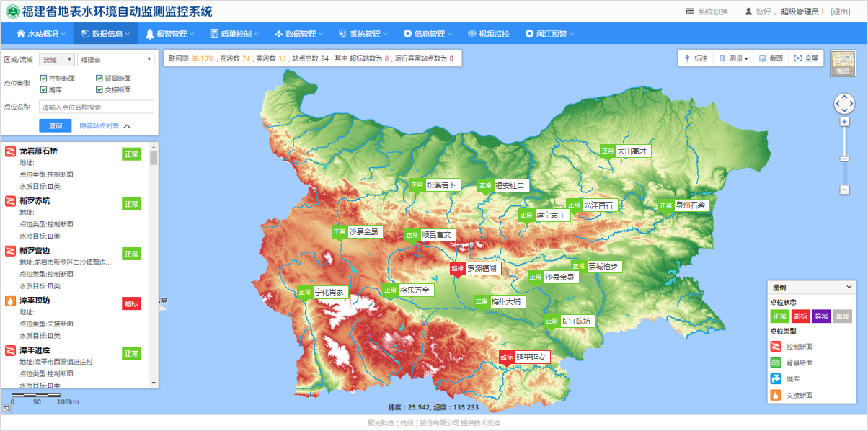Toggle the 湖库 point type checkbox
The height and width of the screenshot is (431, 868).
click(x=43, y=90)
